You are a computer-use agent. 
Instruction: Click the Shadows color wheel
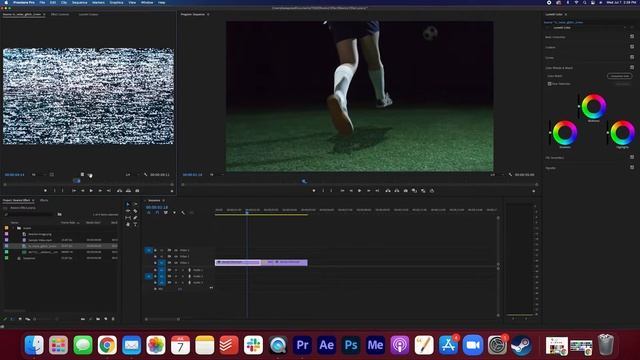(x=565, y=133)
